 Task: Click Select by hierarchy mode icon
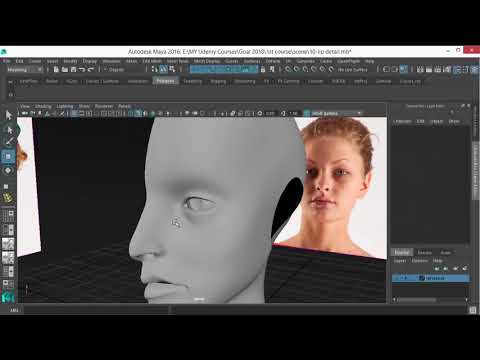pyautogui.click(x=155, y=69)
